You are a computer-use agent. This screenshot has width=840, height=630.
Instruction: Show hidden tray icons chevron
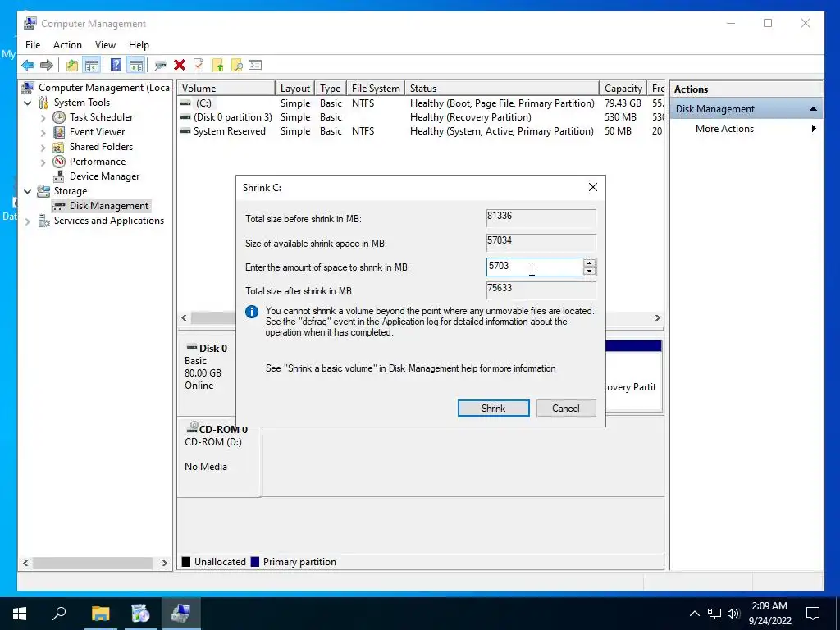coord(694,614)
